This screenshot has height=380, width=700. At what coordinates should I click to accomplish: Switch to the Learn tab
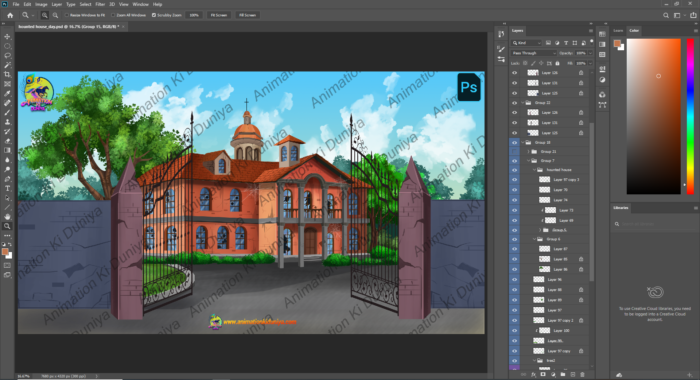[618, 31]
